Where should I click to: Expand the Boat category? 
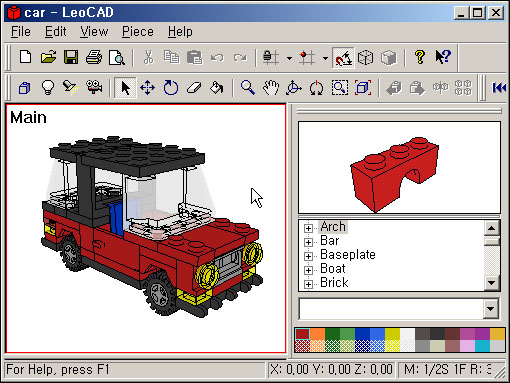[308, 270]
